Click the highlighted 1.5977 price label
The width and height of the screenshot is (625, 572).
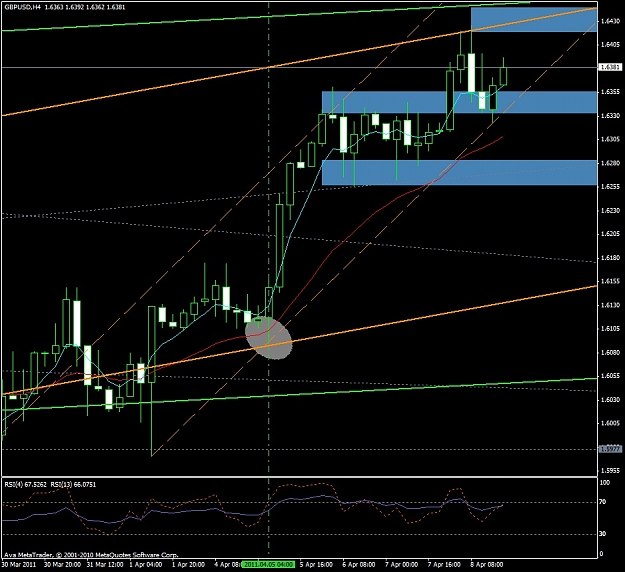coord(610,449)
